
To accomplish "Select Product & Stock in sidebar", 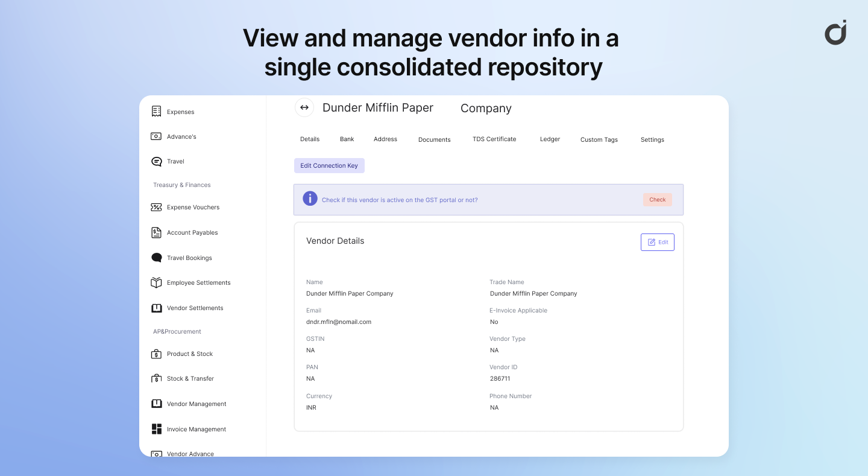I will coord(190,354).
